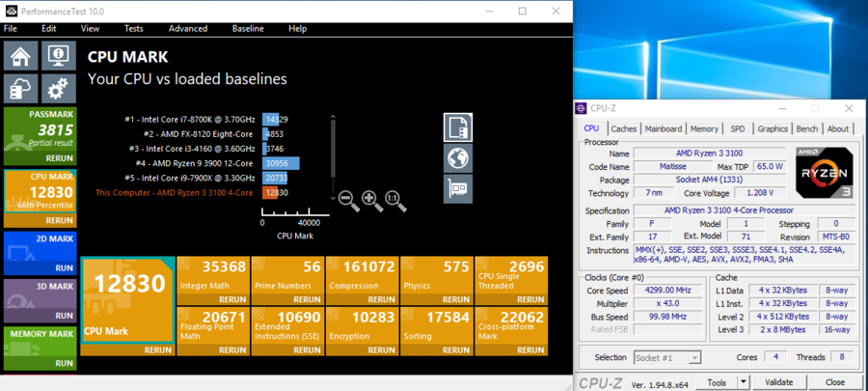Click the Intel Core i9-7900X baseline bar
This screenshot has width=868, height=391.
[x=275, y=178]
